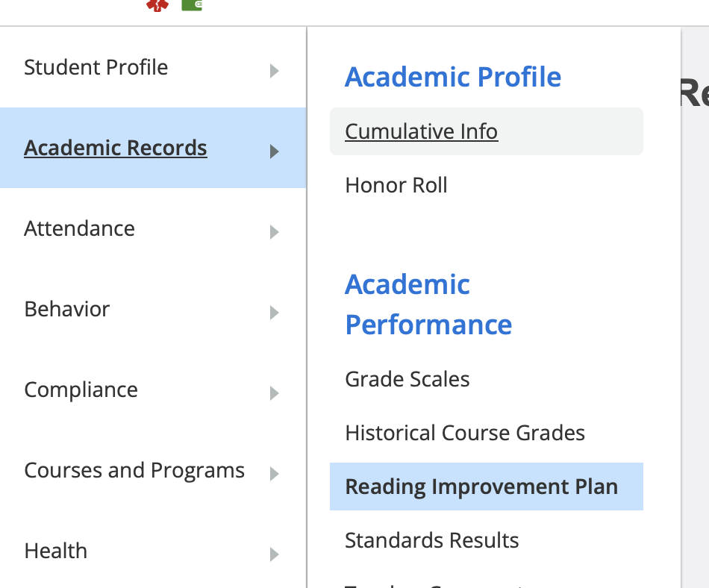709x588 pixels.
Task: Open the Student Profile menu
Action: click(x=96, y=67)
